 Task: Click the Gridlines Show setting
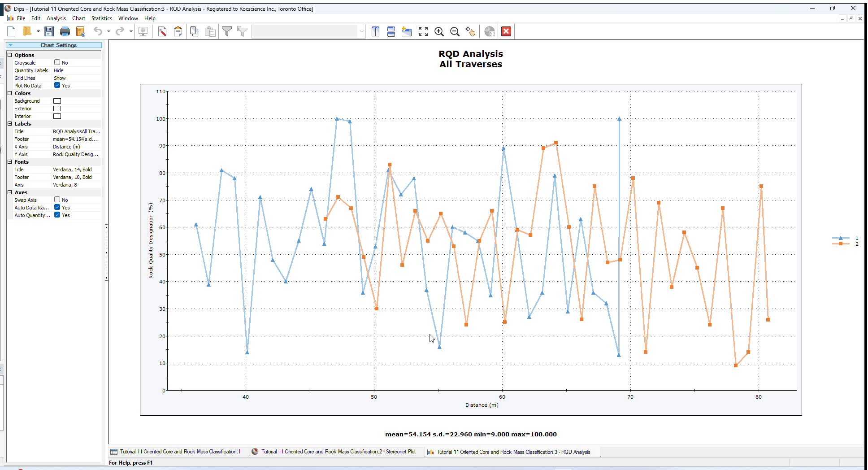tap(60, 78)
